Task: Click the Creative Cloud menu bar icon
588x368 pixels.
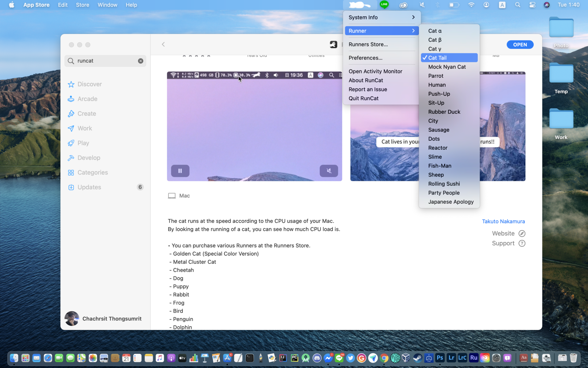Action: (x=403, y=5)
